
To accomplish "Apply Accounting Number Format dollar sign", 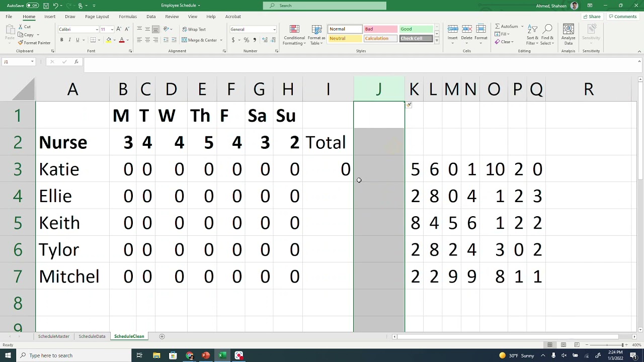I will tap(233, 40).
